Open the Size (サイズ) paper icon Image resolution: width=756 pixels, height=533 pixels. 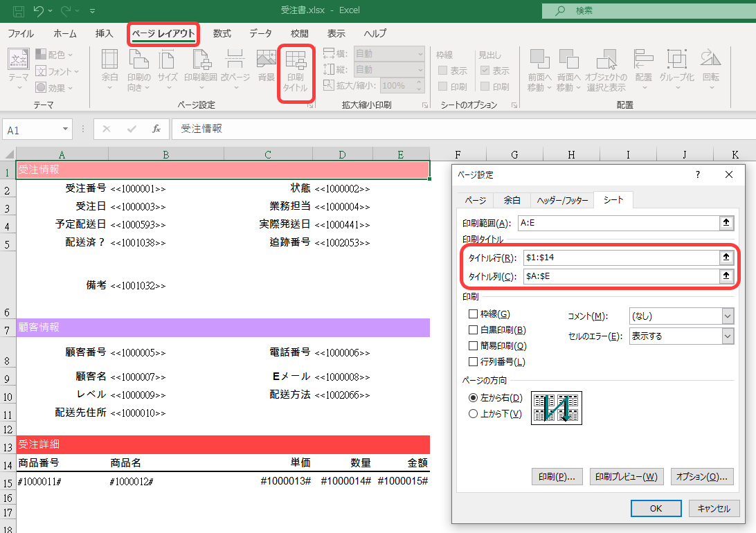[x=168, y=70]
